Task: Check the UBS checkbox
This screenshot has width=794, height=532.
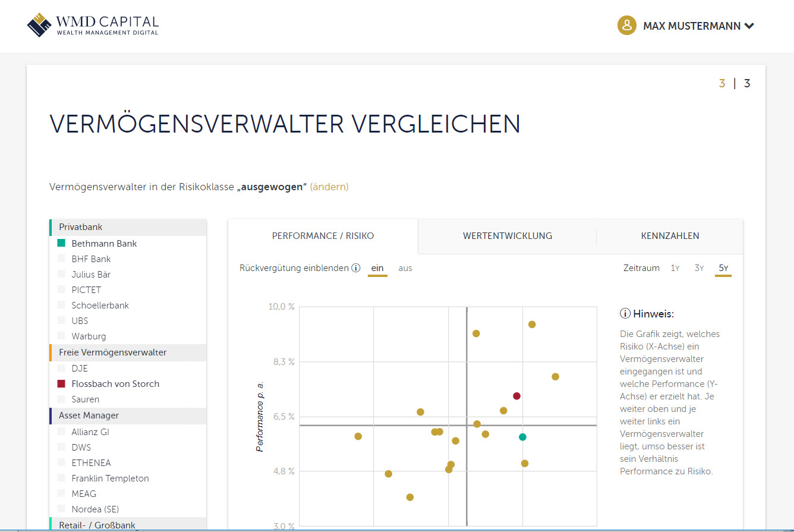Action: (61, 320)
